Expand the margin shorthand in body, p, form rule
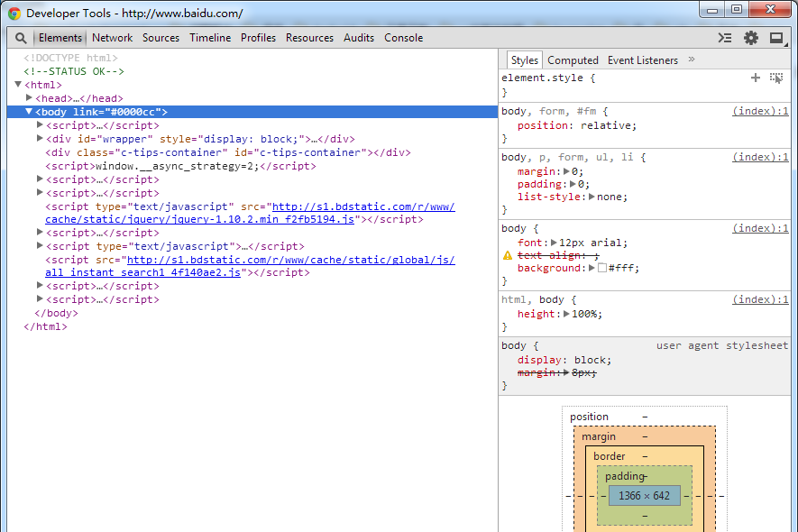 tap(566, 171)
